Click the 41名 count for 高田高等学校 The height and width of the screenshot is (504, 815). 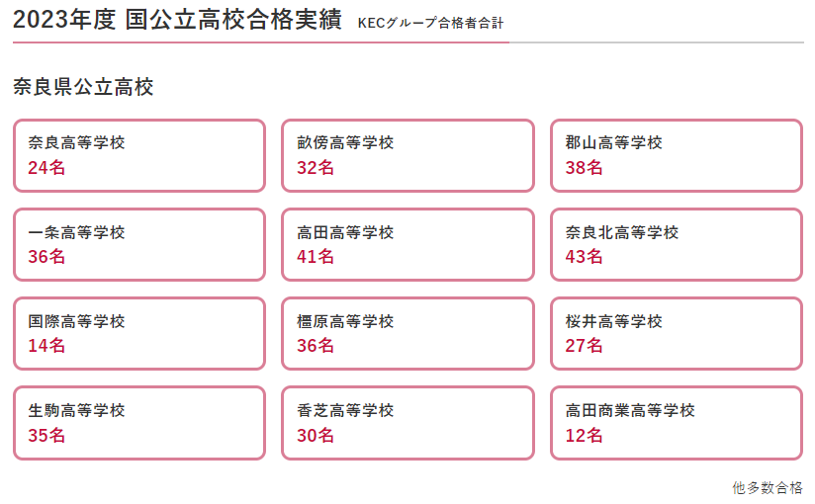click(x=315, y=256)
